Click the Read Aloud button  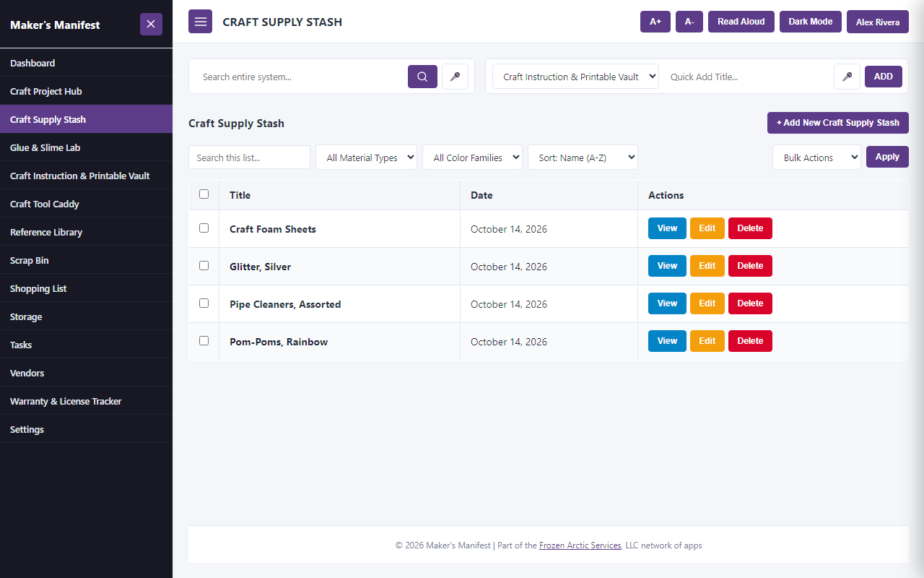coord(741,22)
